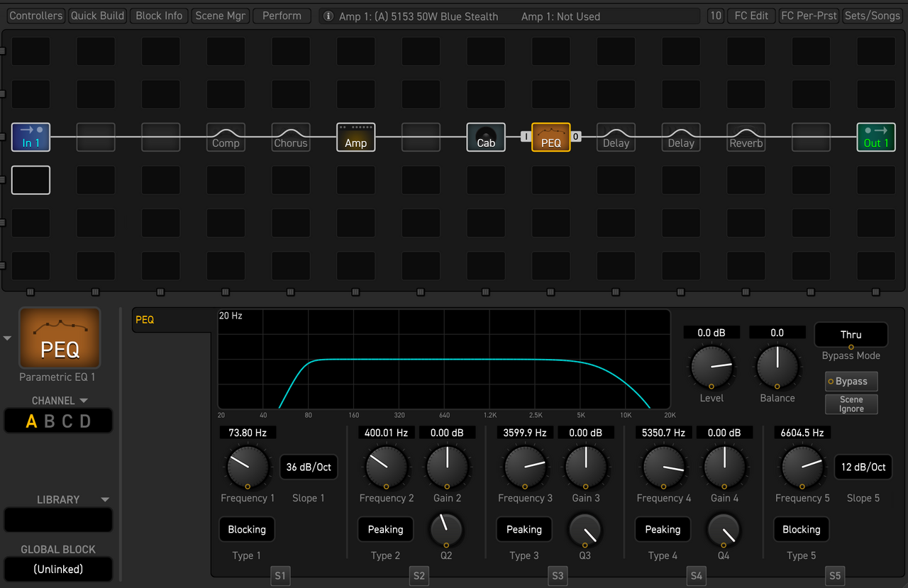The image size is (908, 588).
Task: Click the S5 scene controller button
Action: pyautogui.click(x=835, y=576)
